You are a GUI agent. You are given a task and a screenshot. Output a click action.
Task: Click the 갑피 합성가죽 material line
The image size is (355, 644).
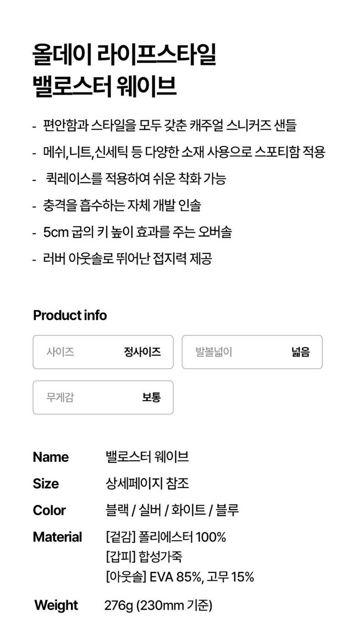(144, 557)
